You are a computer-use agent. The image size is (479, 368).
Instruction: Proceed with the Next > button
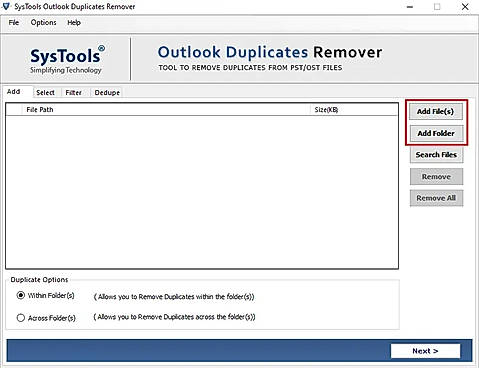[x=425, y=351]
